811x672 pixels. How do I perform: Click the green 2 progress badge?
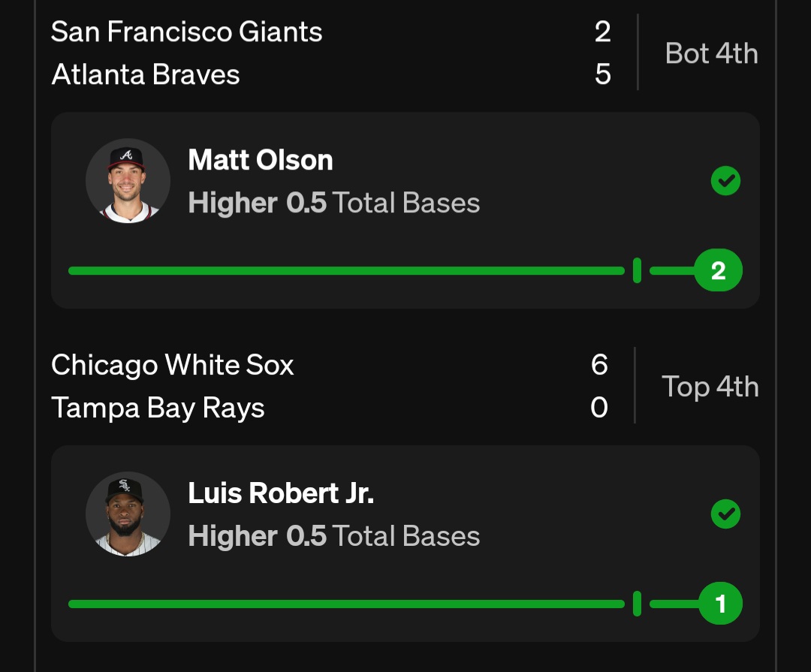[x=718, y=270]
